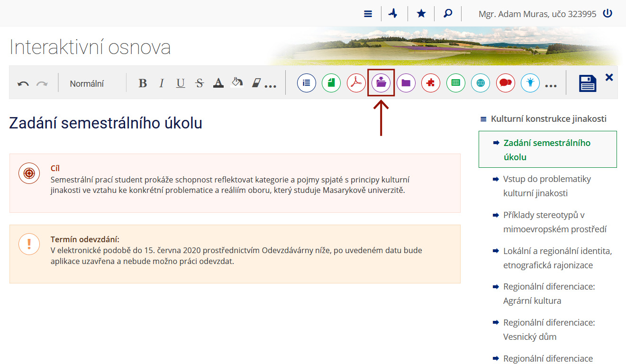Screen dimensions: 626x364
Task: Open the hamburger main menu in the header
Action: click(368, 14)
